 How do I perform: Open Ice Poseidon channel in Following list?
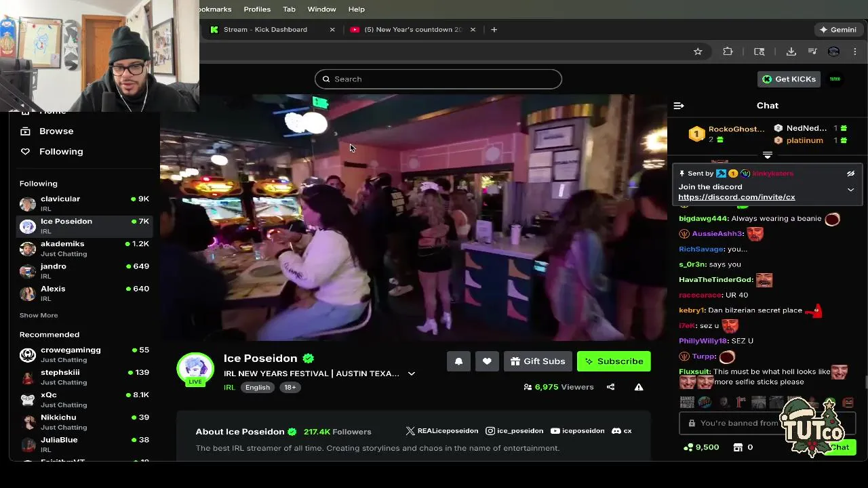point(84,226)
